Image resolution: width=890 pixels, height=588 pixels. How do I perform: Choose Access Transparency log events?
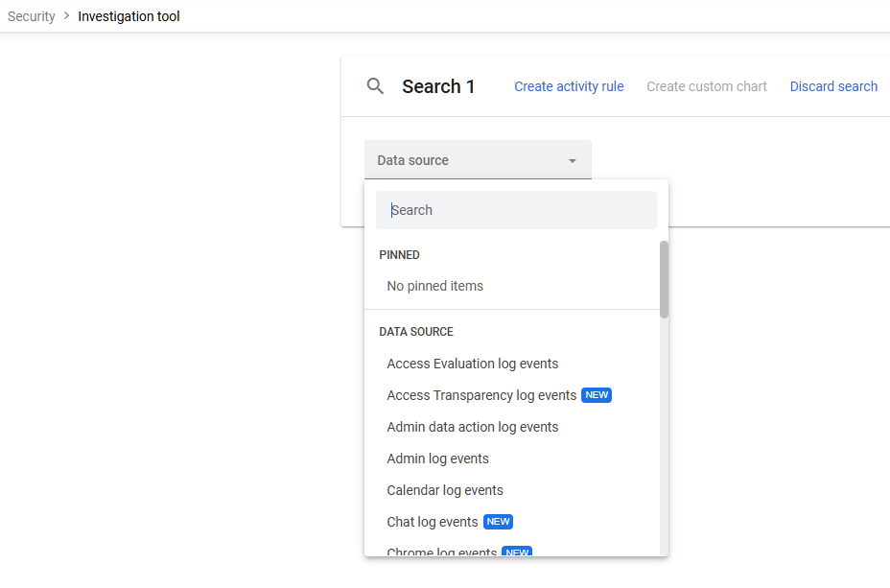(480, 395)
